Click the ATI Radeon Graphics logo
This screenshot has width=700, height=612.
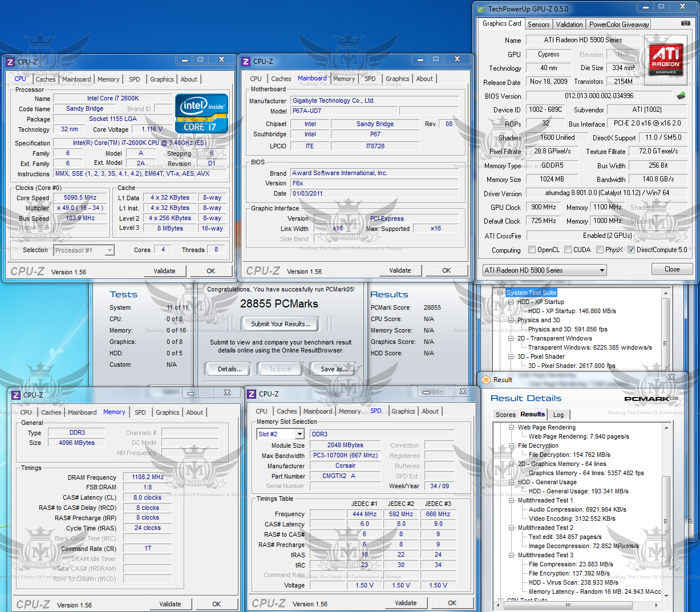(x=666, y=59)
